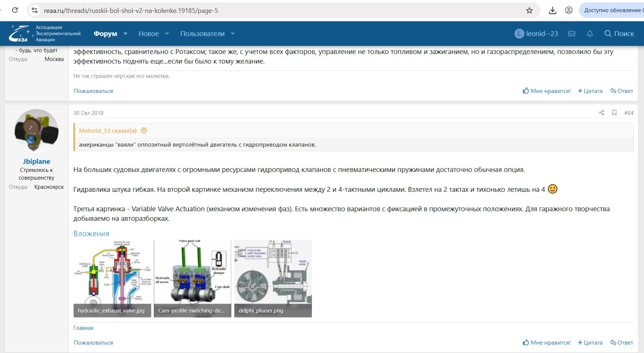Open the delphi_phaser.png attachment thumbnail
The height and width of the screenshot is (353, 644).
tap(273, 278)
